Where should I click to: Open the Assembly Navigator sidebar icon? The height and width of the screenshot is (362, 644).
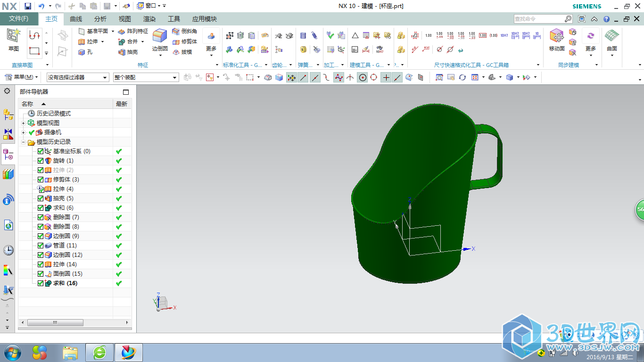8,114
